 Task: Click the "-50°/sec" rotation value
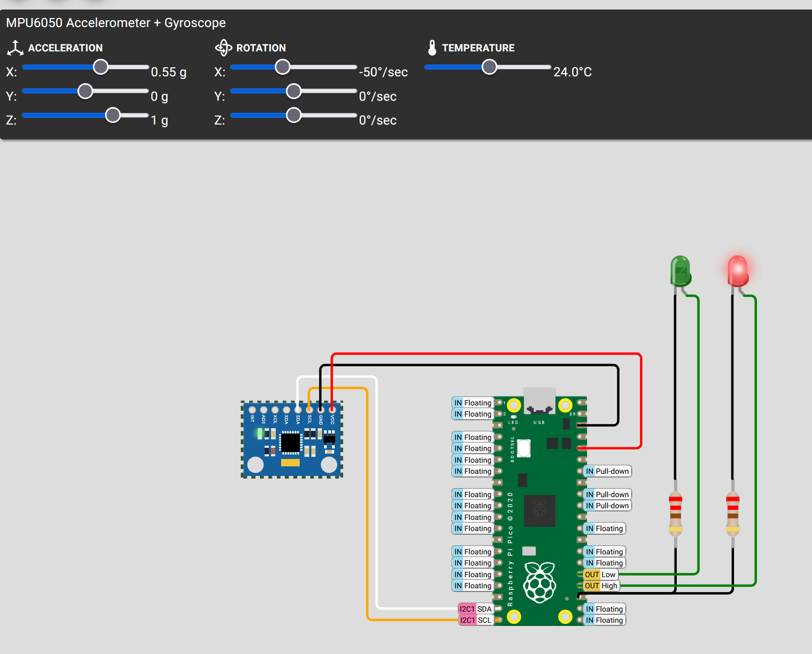pyautogui.click(x=383, y=72)
